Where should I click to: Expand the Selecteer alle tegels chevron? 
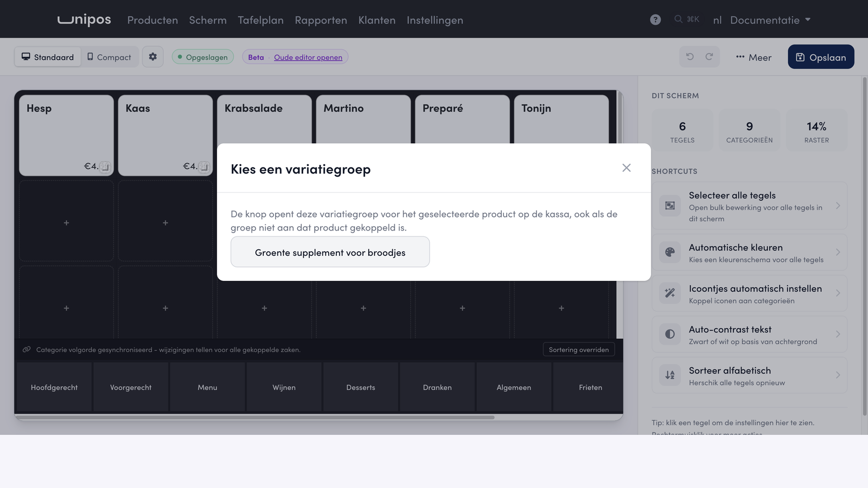(x=838, y=206)
